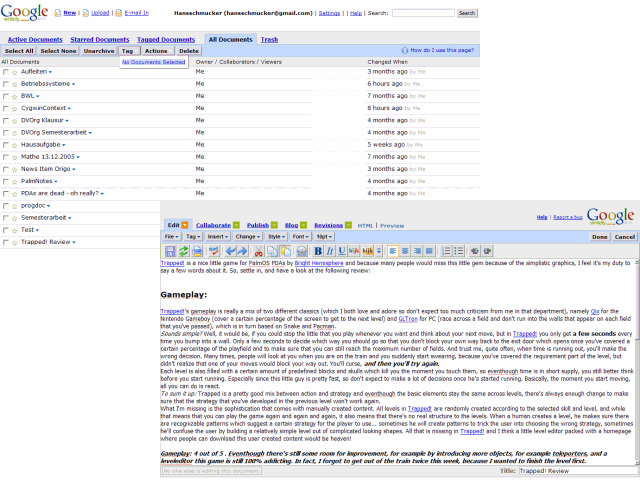Open the Change dropdown menu
Viewport: 640px width, 480px height.
tap(248, 237)
